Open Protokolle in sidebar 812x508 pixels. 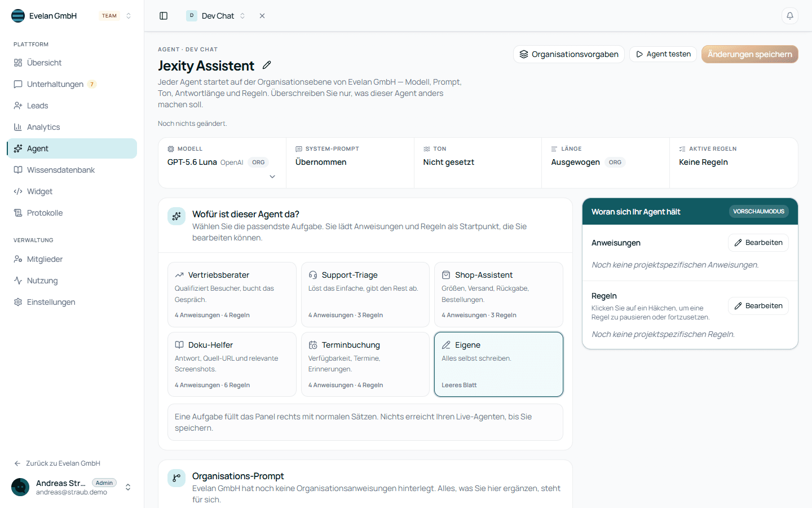pos(72,213)
